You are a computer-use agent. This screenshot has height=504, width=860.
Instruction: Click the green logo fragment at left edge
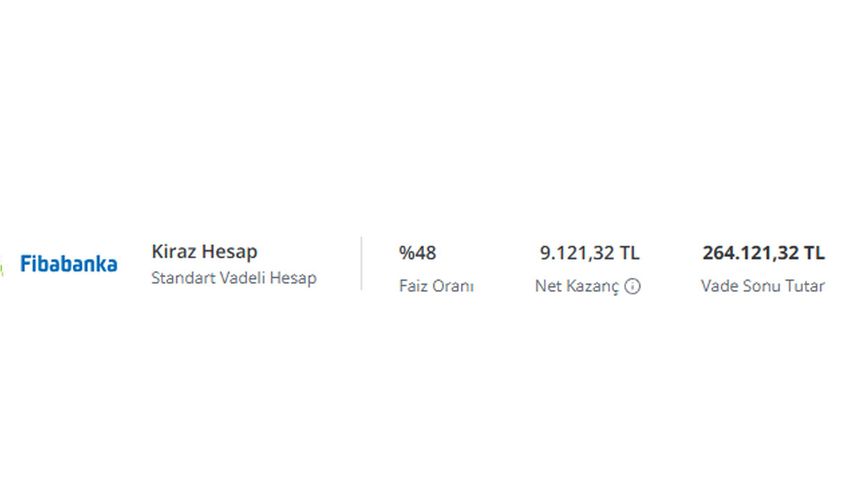point(2,268)
